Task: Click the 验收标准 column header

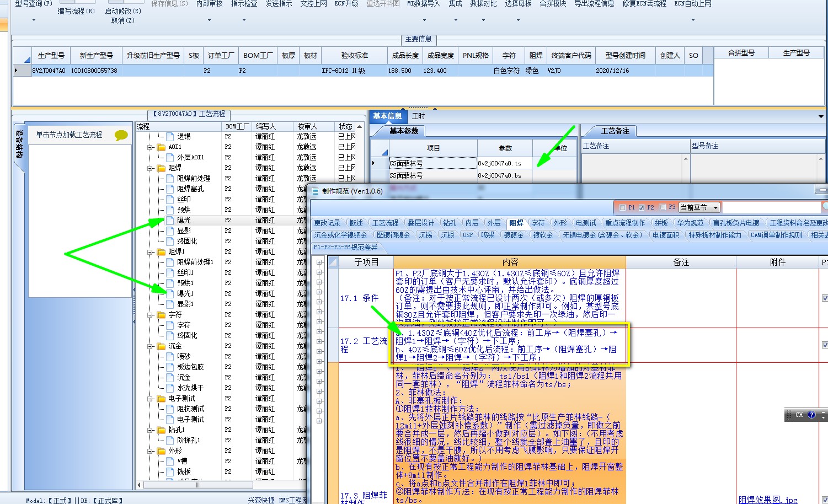Action: pos(354,56)
